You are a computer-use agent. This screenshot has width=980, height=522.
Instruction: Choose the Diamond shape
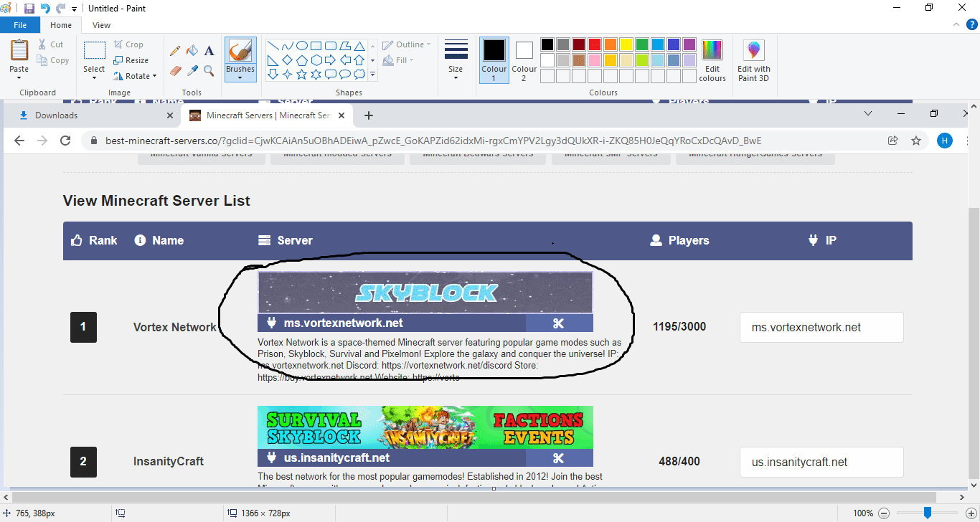click(288, 60)
